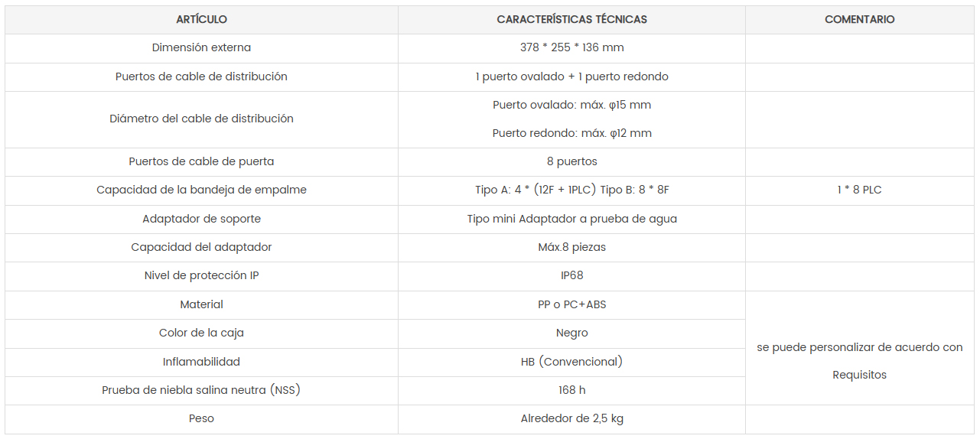Select the 'Dimensión externa' cell
The width and height of the screenshot is (980, 439).
coord(201,47)
